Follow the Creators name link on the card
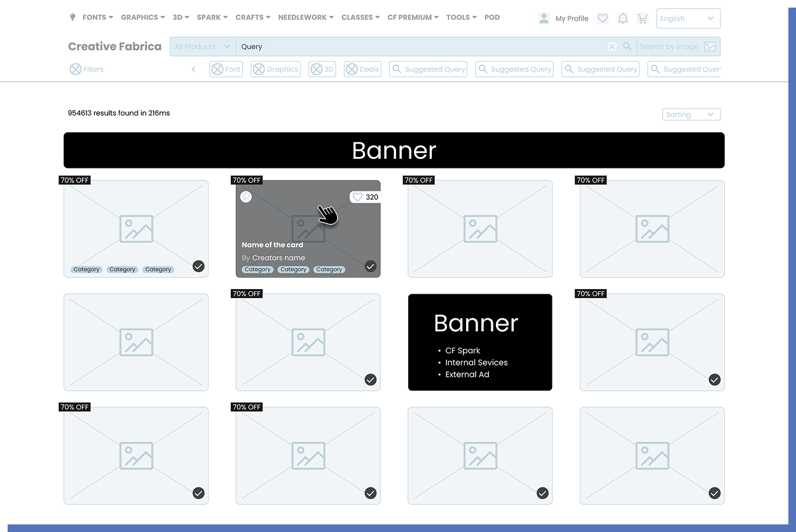The width and height of the screenshot is (796, 532). [x=279, y=257]
